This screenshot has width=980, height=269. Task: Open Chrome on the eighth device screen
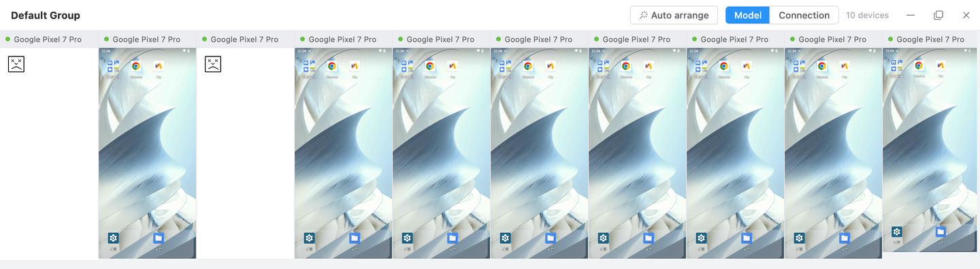coord(723,66)
